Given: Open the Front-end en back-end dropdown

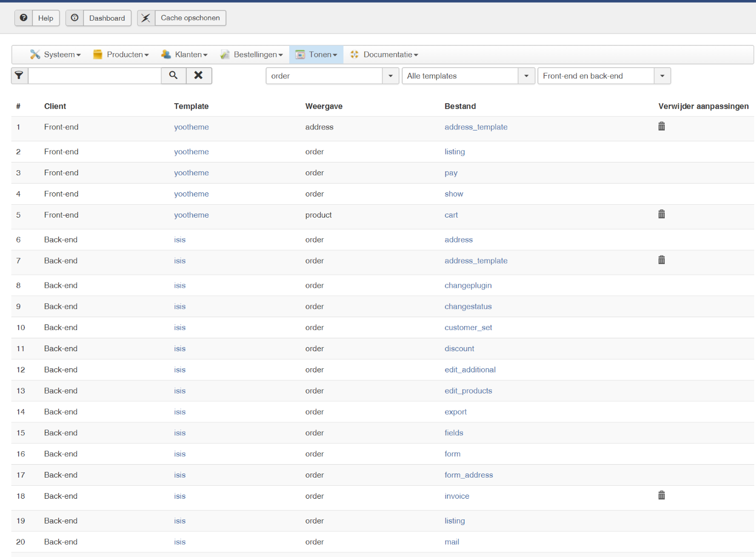Looking at the screenshot, I should (x=662, y=76).
